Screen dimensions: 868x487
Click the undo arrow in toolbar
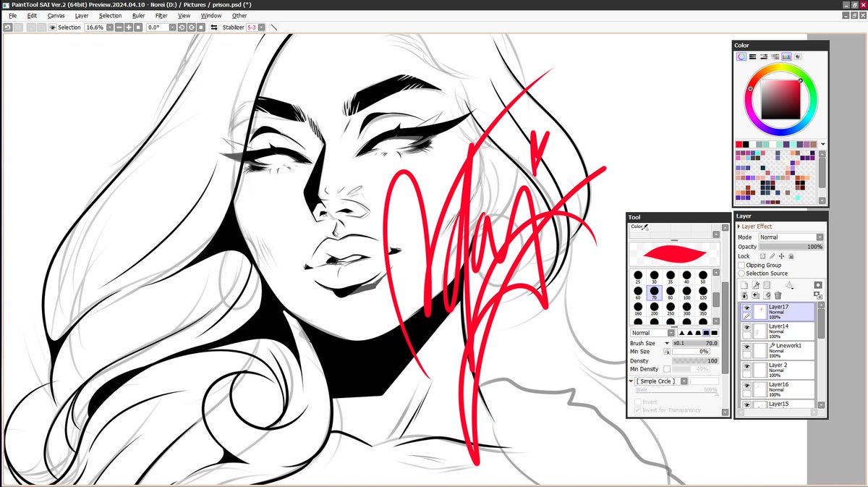(x=7, y=27)
